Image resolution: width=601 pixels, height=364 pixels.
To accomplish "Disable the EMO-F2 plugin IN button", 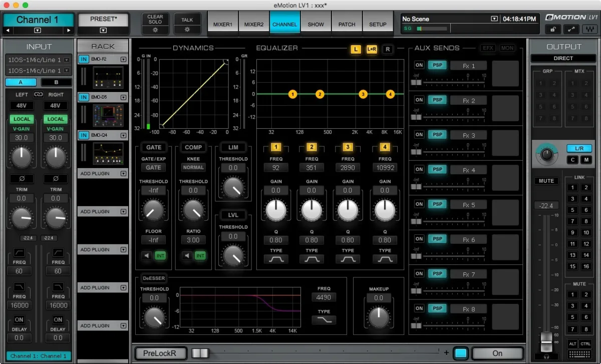I will 84,59.
